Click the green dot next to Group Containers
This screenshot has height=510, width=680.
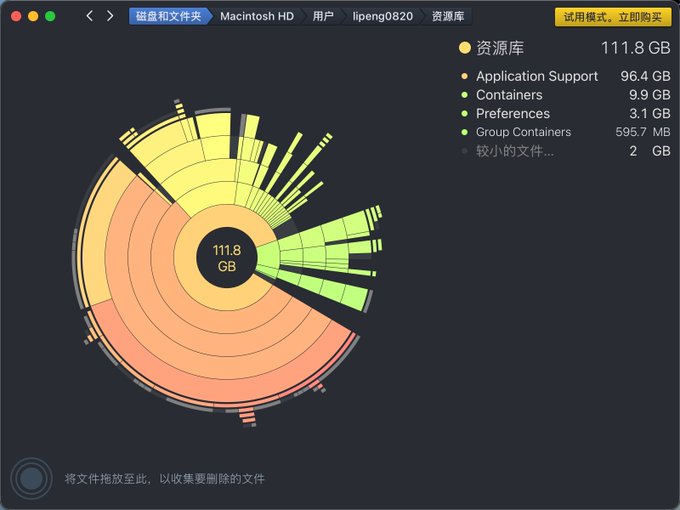(x=465, y=132)
